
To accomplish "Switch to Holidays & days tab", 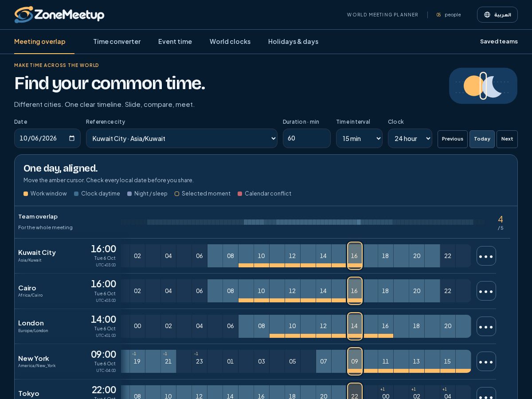I will point(293,42).
